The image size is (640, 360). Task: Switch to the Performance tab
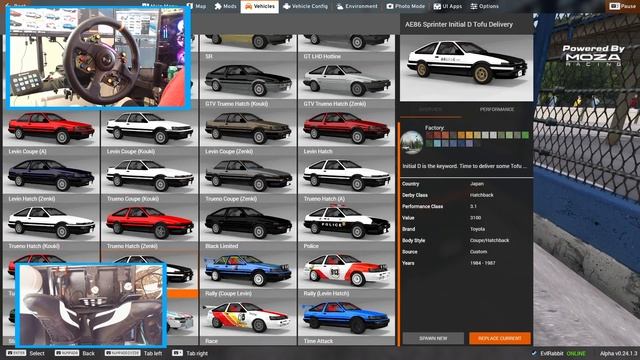497,109
